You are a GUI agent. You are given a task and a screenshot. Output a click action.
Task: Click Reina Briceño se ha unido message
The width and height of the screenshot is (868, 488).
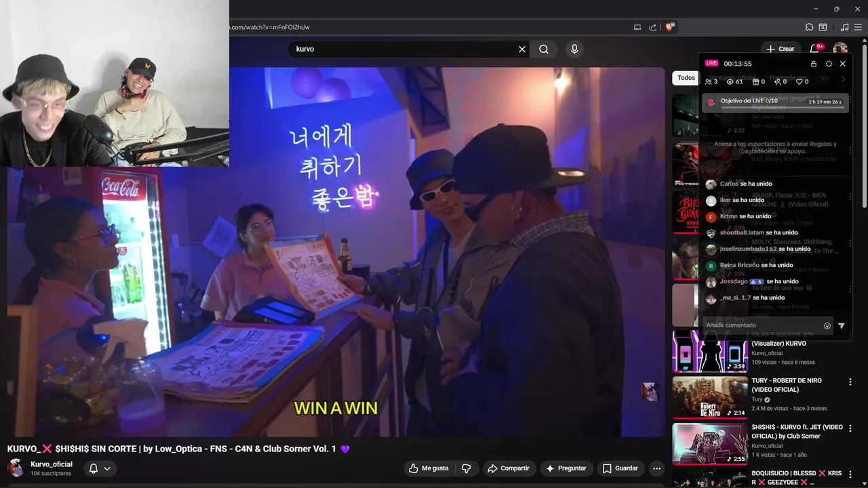pos(756,265)
